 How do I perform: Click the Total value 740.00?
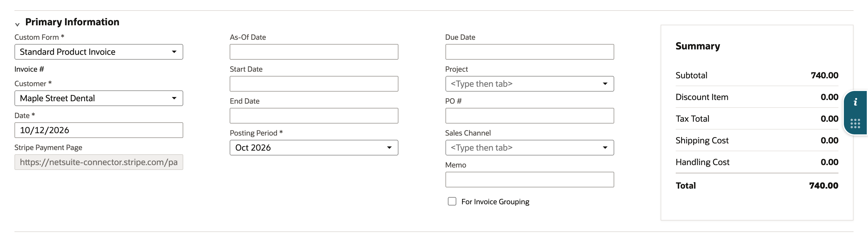(823, 186)
